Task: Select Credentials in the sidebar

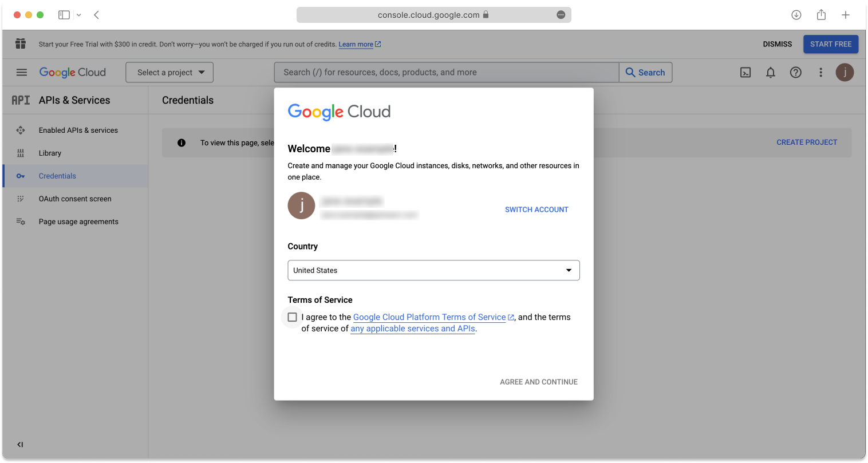Action: tap(57, 176)
